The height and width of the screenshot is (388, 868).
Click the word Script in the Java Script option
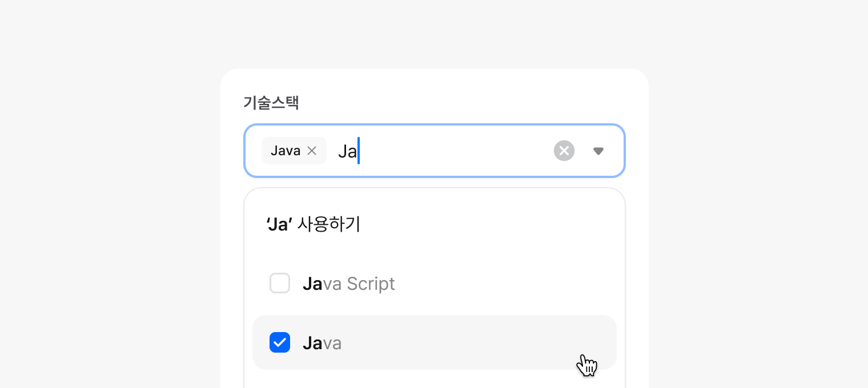[371, 284]
